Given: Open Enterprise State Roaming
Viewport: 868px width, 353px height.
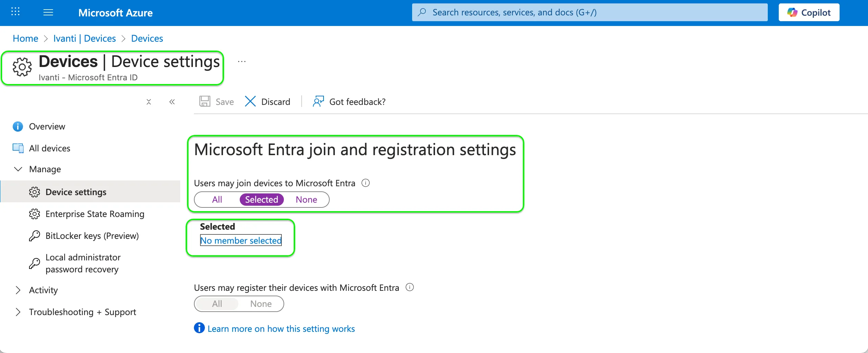Looking at the screenshot, I should point(95,214).
